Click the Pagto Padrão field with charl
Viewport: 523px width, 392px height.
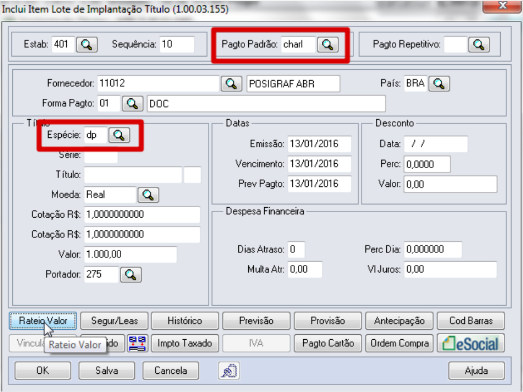[x=298, y=44]
